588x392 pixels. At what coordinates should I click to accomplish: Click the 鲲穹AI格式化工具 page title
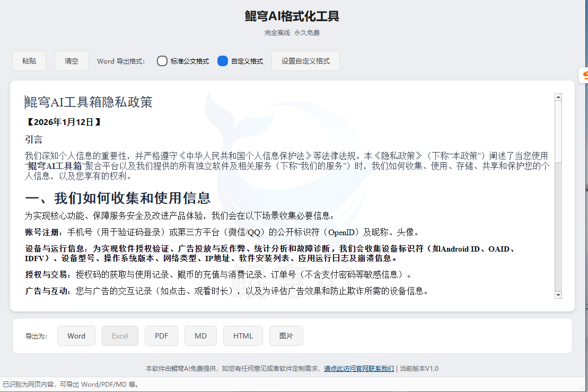(294, 16)
